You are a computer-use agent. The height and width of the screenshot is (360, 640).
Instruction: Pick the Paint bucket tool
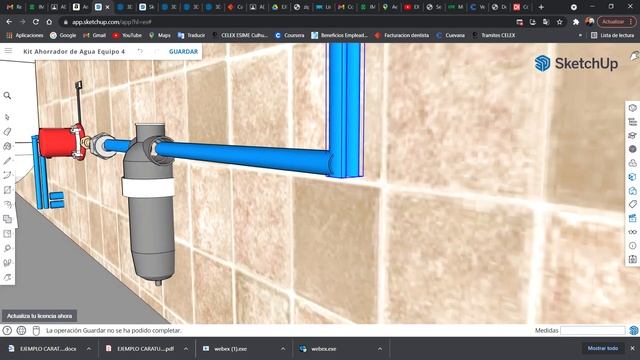[x=7, y=146]
